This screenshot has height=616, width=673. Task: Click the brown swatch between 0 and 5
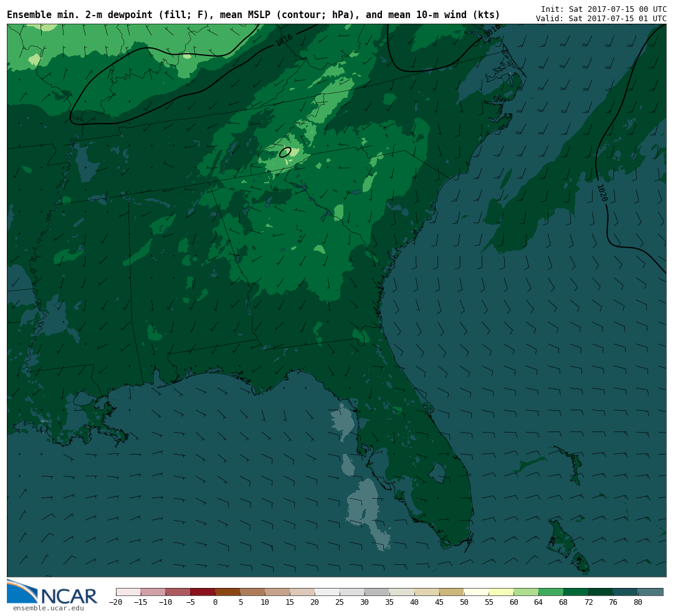(x=228, y=592)
